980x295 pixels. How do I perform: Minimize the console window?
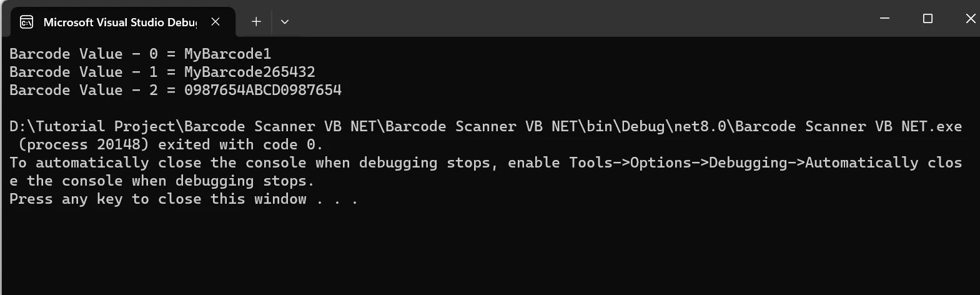pyautogui.click(x=884, y=19)
